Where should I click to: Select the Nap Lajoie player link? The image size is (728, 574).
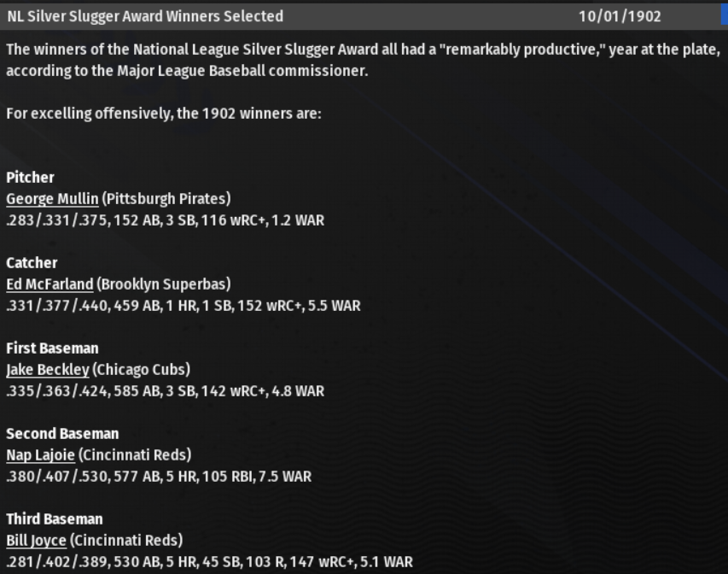pos(40,455)
